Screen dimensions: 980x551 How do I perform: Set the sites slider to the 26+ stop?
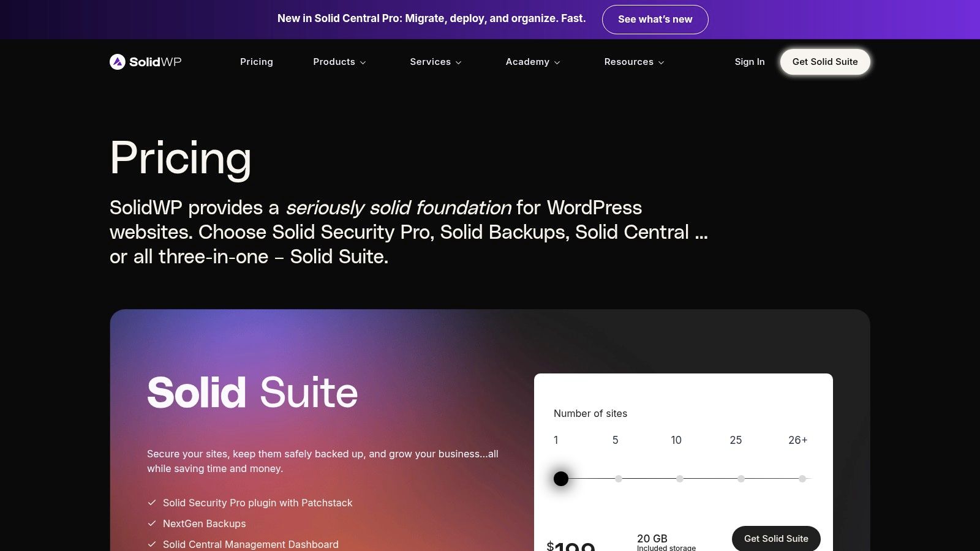[x=802, y=479]
